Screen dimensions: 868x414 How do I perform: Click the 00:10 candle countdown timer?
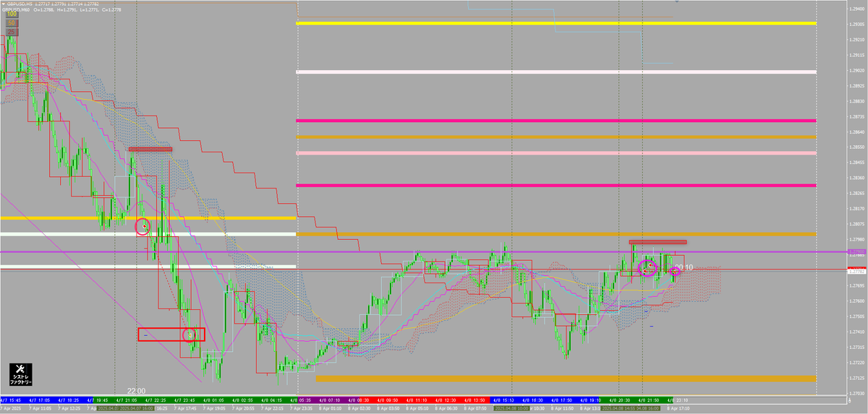684,267
